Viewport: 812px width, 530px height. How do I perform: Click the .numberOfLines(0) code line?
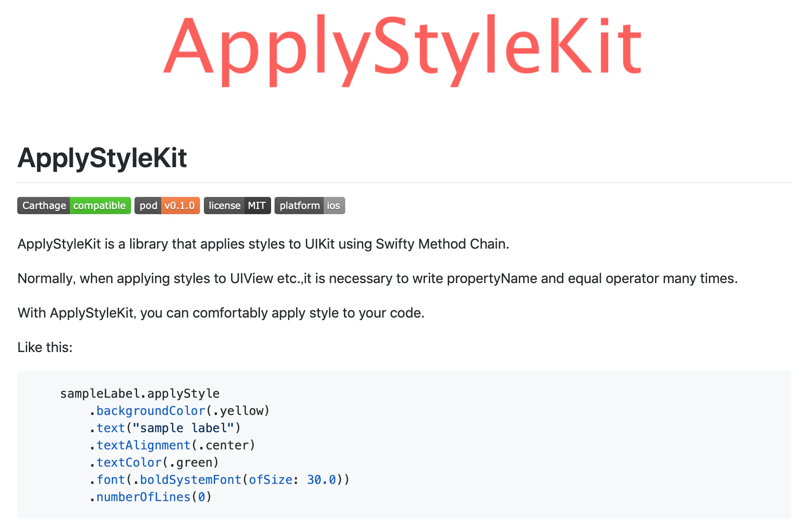pyautogui.click(x=150, y=497)
